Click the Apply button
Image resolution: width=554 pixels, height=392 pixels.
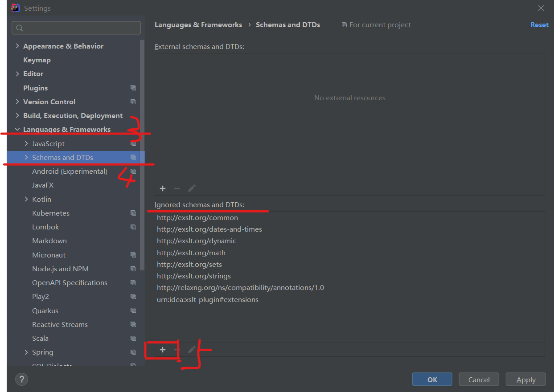click(x=526, y=380)
